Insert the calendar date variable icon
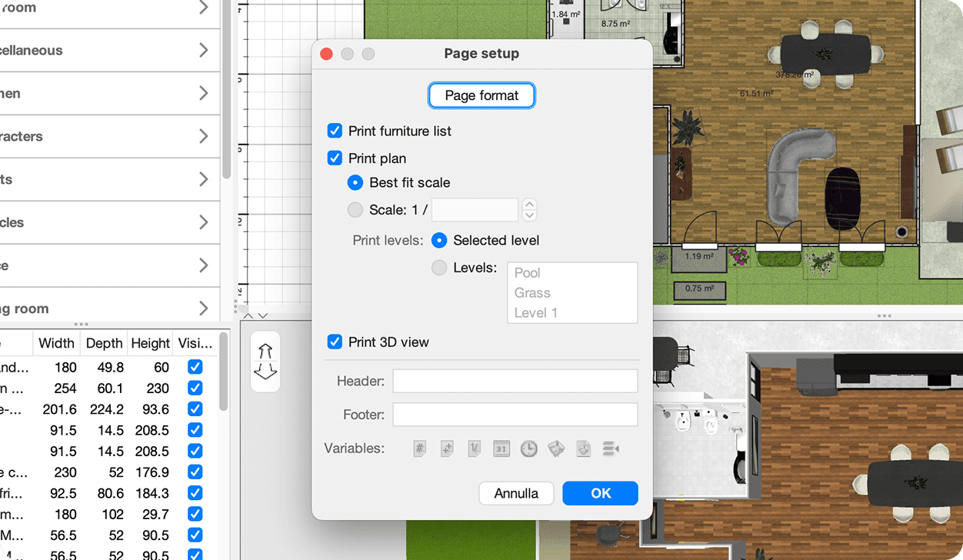 [501, 448]
